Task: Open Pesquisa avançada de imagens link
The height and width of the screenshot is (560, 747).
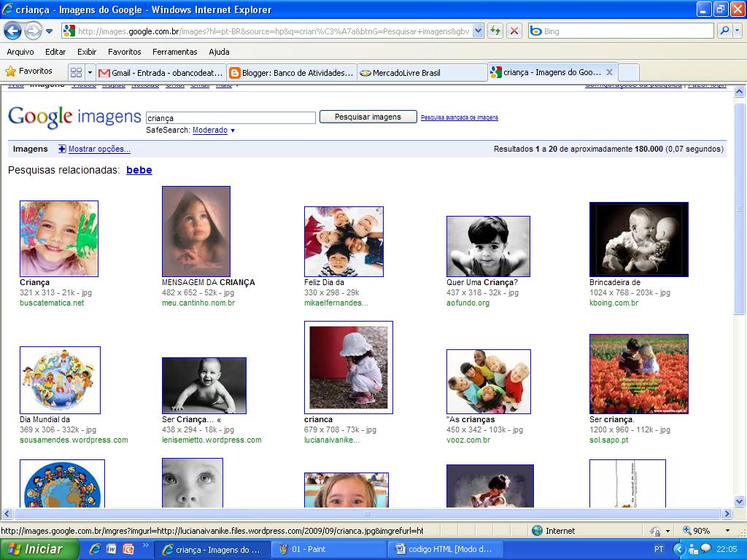Action: tap(460, 117)
